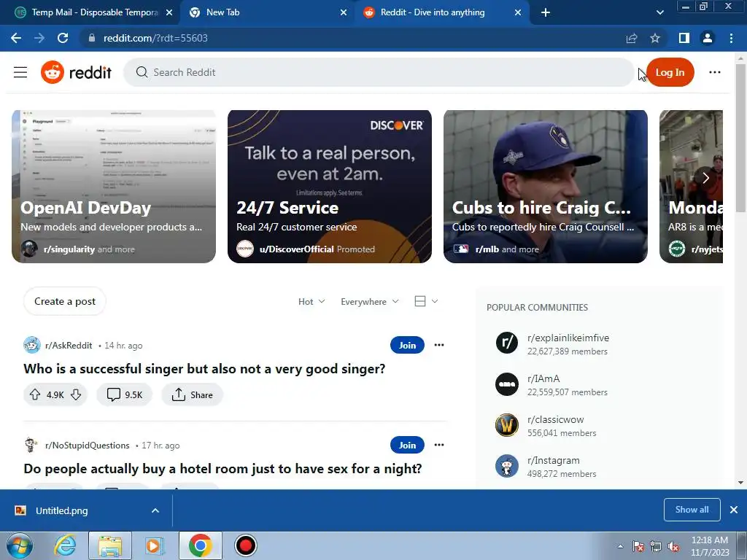Open the Reddit hamburger menu
The image size is (747, 560).
click(20, 72)
